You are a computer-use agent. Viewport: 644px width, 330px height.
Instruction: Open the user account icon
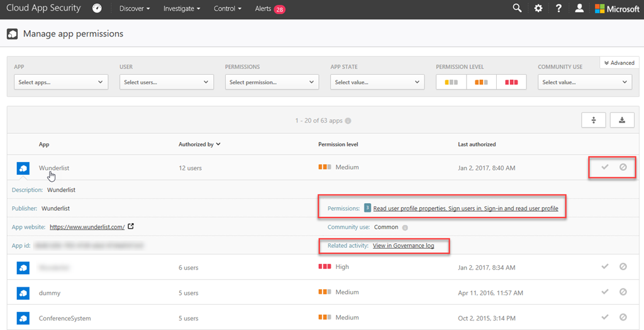tap(579, 9)
